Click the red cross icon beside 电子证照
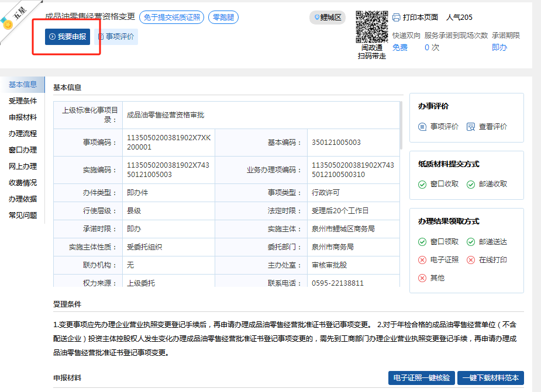 click(x=422, y=260)
